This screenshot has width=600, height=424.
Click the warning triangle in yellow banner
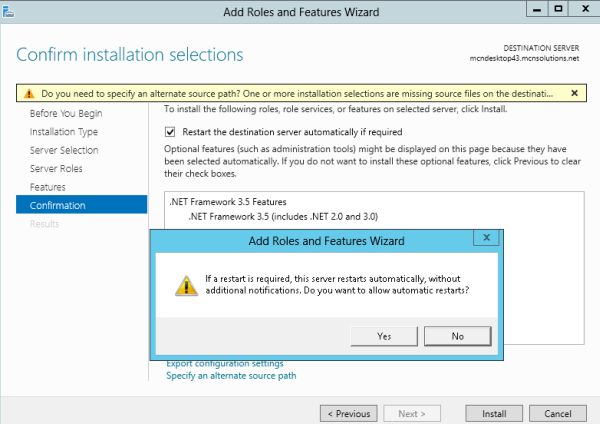pyautogui.click(x=29, y=94)
